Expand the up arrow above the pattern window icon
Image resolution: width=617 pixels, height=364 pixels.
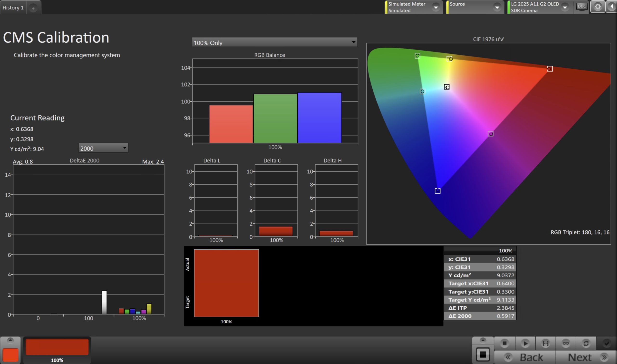tap(483, 340)
